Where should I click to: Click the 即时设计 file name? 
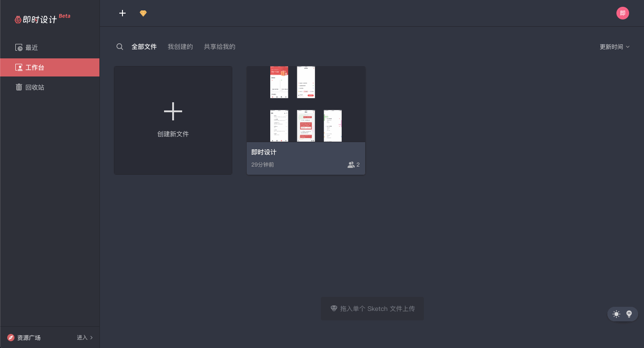(264, 152)
